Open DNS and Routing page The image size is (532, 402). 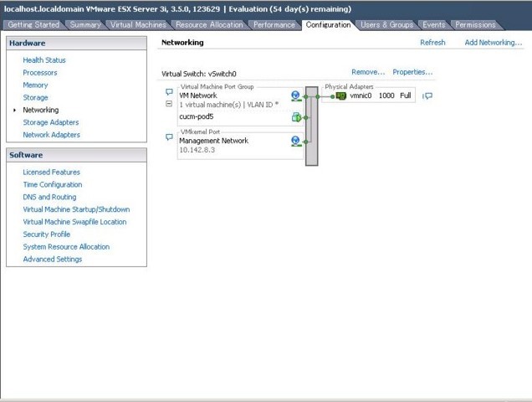coord(49,197)
